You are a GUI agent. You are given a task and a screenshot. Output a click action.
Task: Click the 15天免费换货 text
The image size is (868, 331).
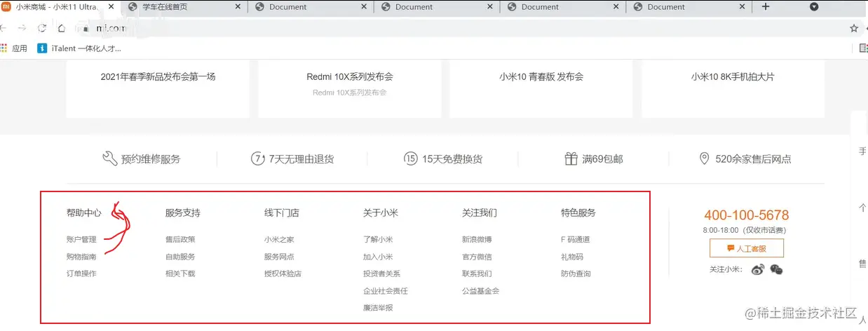coord(452,159)
